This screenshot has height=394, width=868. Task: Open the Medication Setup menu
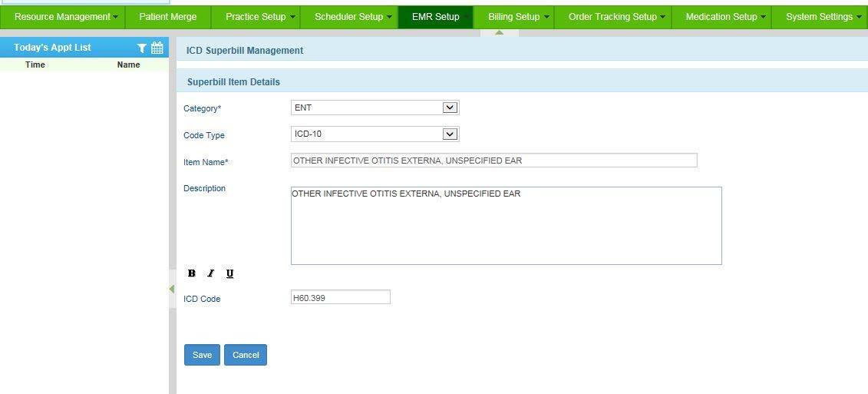tap(725, 17)
